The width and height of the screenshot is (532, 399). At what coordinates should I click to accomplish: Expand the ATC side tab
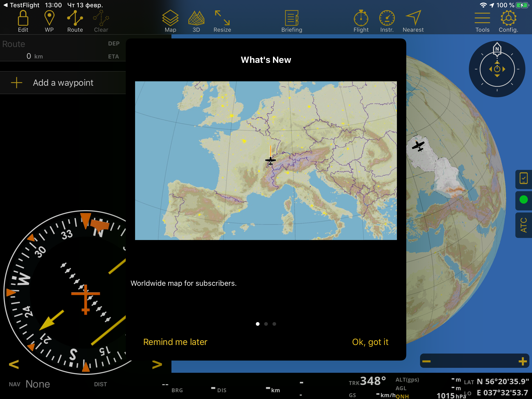tap(523, 225)
